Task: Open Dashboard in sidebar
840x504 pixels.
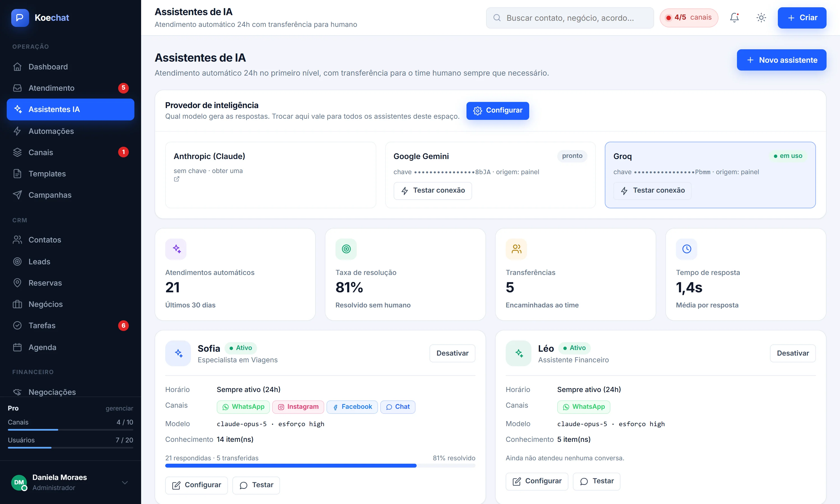Action: coord(71,67)
